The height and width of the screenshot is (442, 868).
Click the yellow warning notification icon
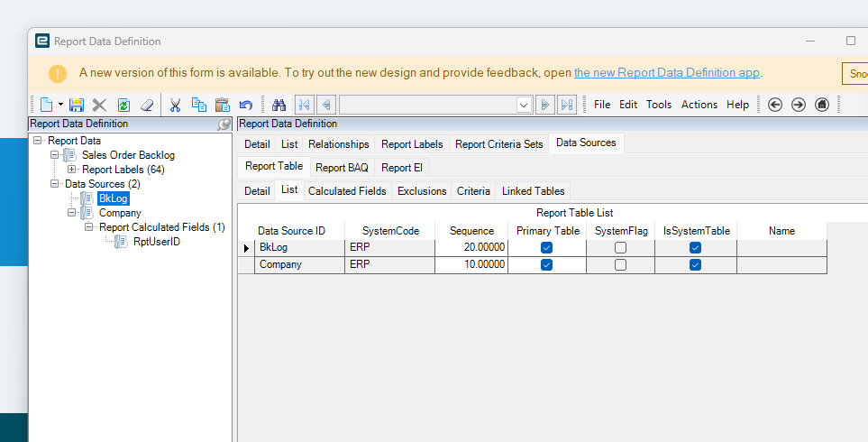[58, 74]
